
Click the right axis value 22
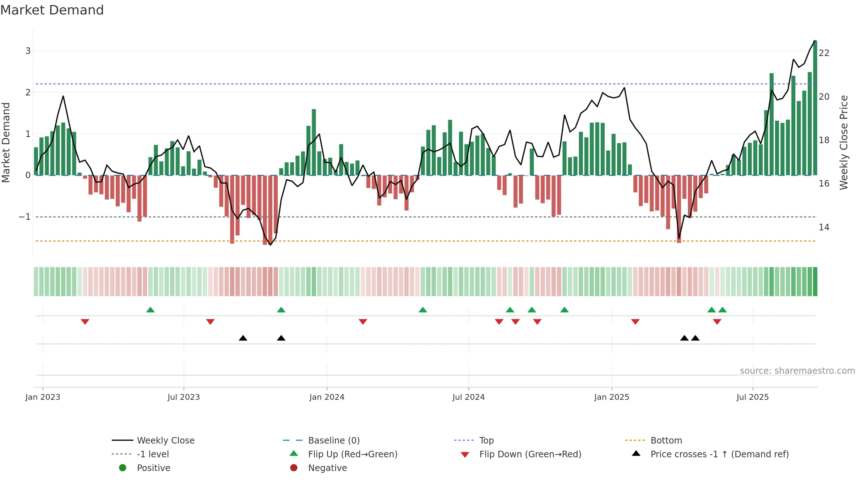coord(824,53)
